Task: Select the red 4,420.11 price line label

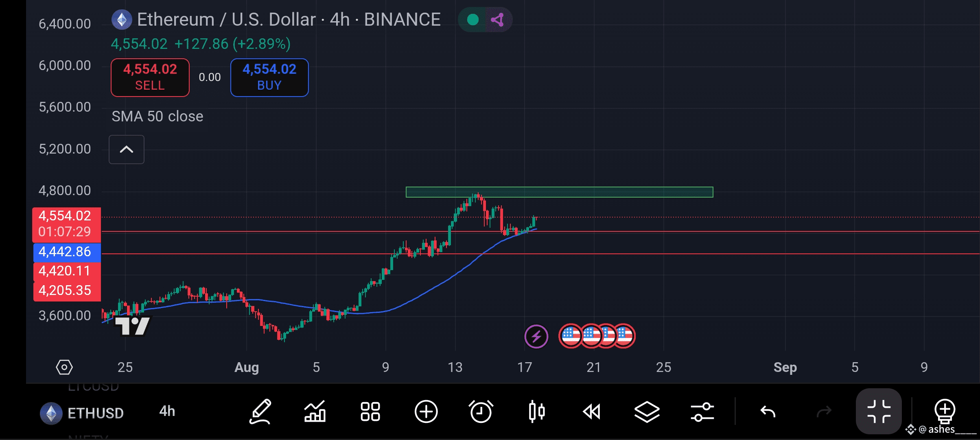Action: coord(67,271)
